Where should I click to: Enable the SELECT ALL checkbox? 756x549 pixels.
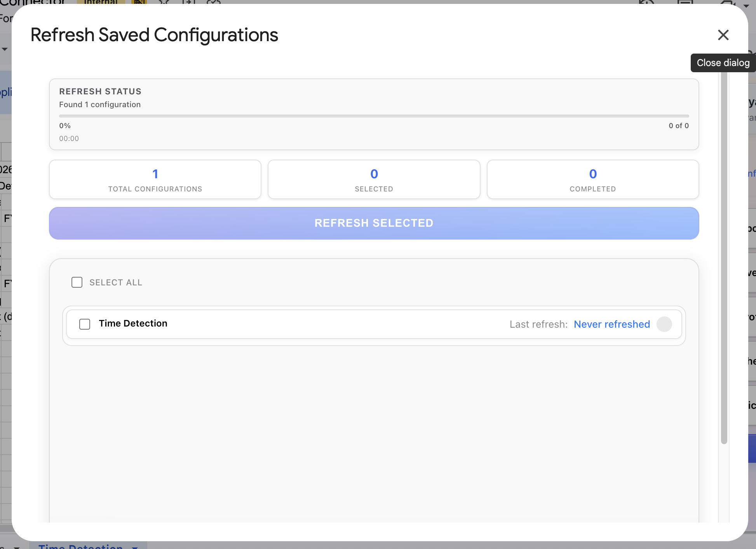(x=77, y=282)
